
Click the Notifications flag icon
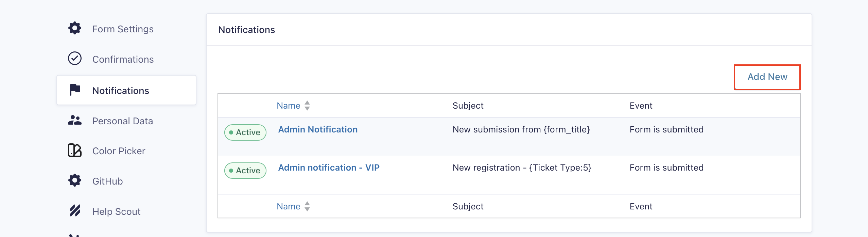point(75,90)
